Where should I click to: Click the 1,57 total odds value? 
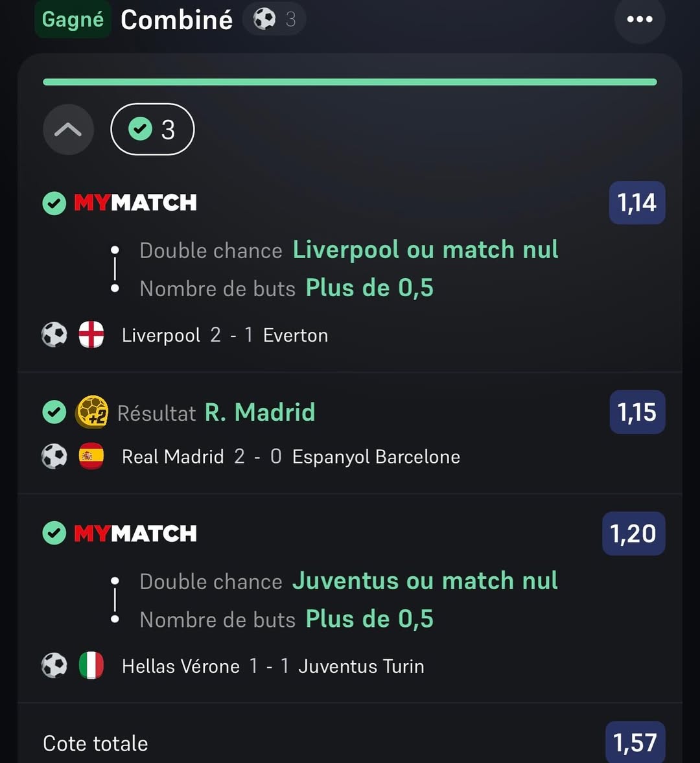point(635,742)
